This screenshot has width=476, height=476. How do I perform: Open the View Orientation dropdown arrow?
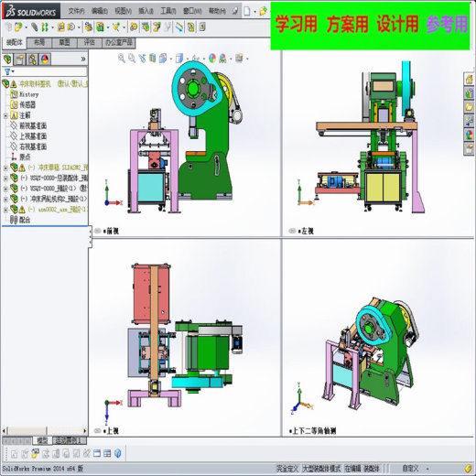pyautogui.click(x=171, y=59)
